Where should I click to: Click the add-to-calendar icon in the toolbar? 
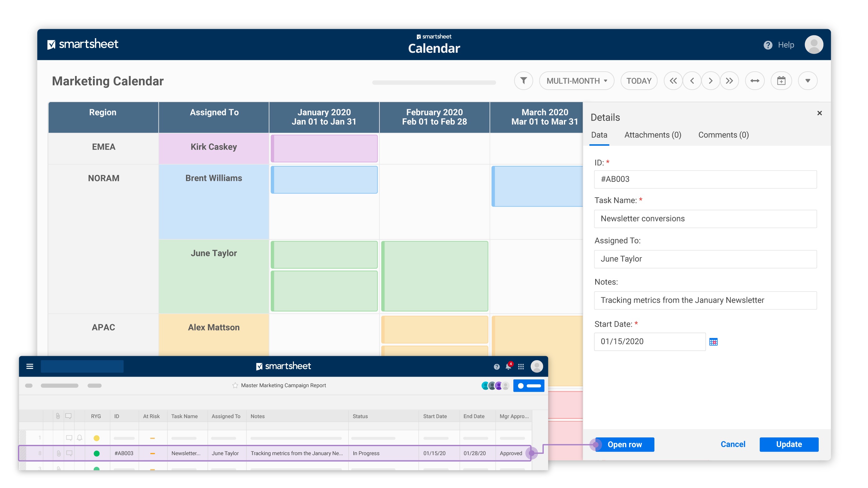pos(781,81)
